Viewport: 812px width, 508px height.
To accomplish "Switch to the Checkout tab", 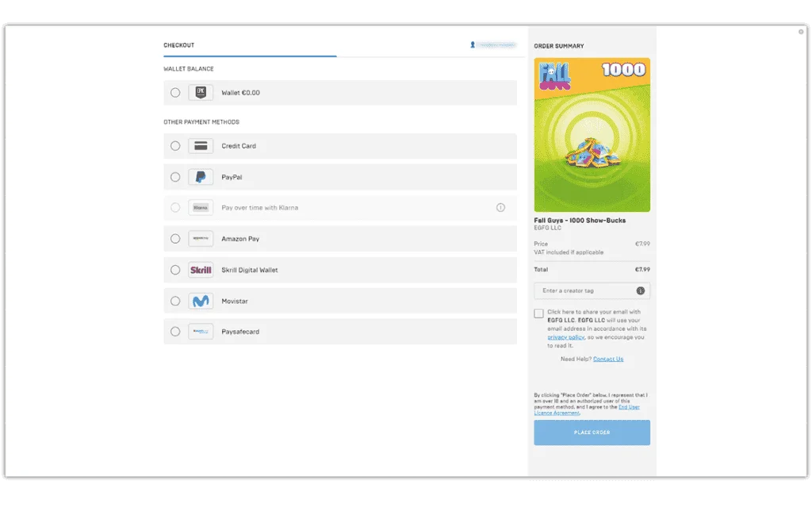I will click(x=178, y=45).
